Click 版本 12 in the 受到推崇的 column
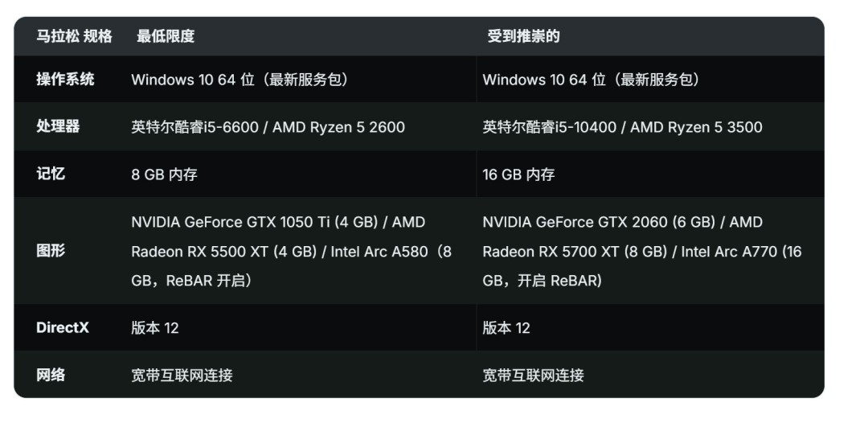Screen dimensions: 868x423 point(506,328)
